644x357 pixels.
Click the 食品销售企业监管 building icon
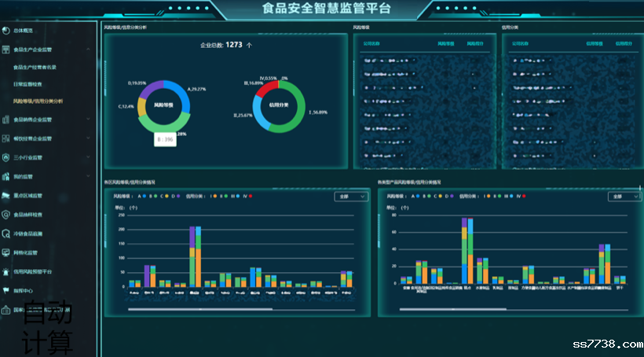coord(6,120)
